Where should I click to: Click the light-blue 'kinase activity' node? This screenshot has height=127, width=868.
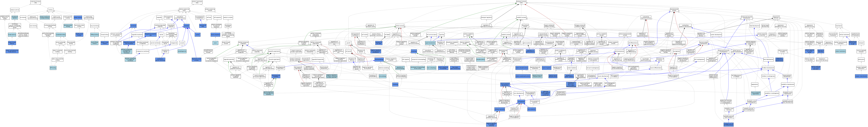click(x=12, y=35)
